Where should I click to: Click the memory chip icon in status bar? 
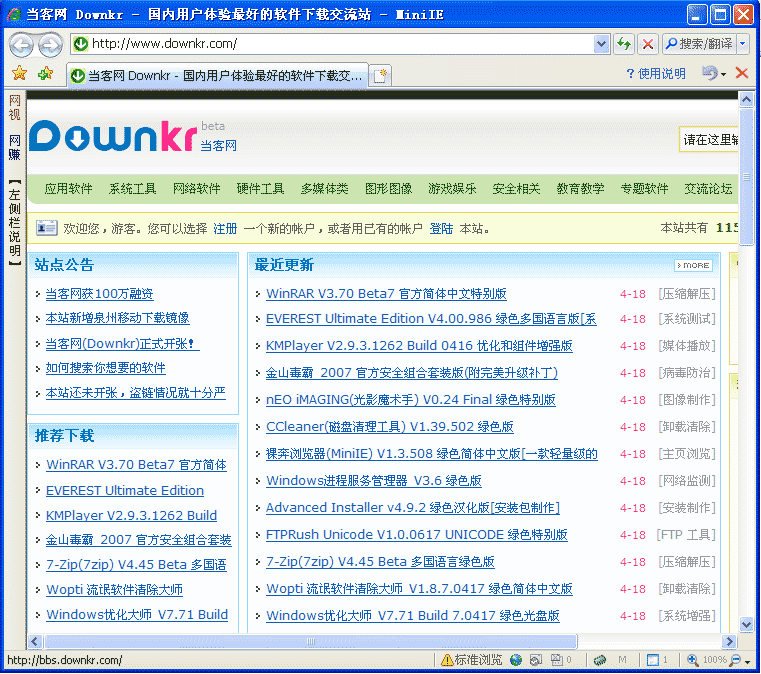point(600,660)
